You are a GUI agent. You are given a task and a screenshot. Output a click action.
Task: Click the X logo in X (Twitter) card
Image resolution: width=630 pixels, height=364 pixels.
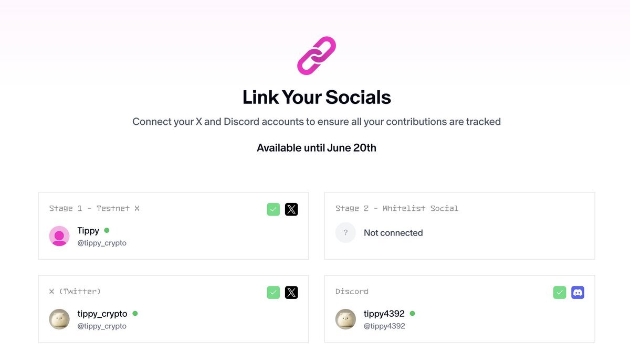point(291,293)
